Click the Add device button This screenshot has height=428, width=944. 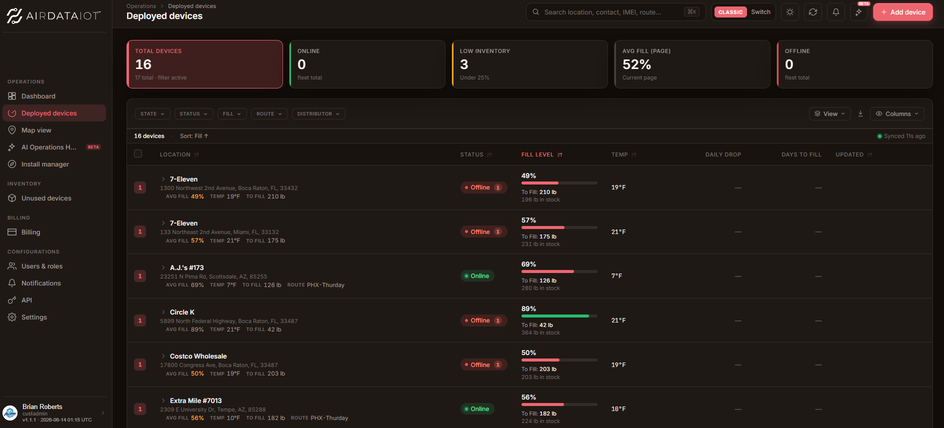coord(902,12)
